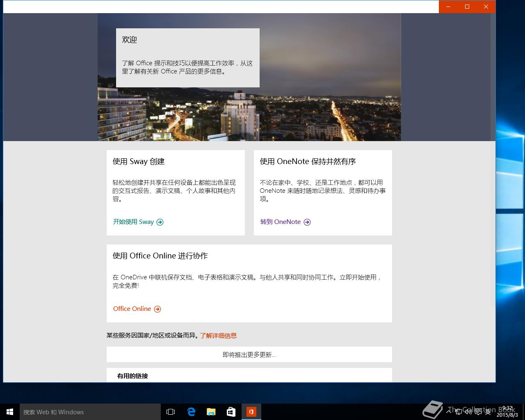Select the 使用 OneNote 保持井然有序 heading
Viewport: 525px width, 420px height.
pyautogui.click(x=308, y=162)
